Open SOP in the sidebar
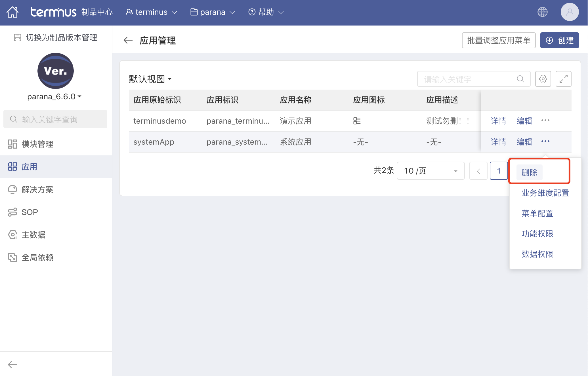This screenshot has height=376, width=588. tap(56, 212)
